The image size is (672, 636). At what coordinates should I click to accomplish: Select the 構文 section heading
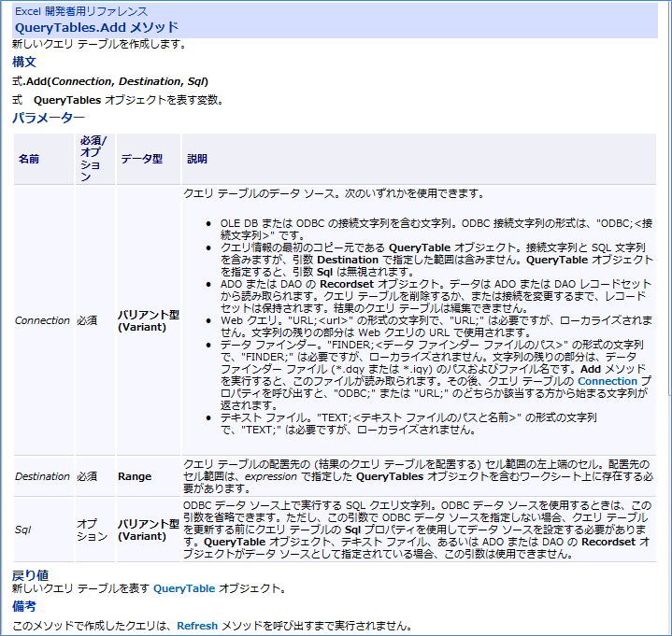[24, 62]
